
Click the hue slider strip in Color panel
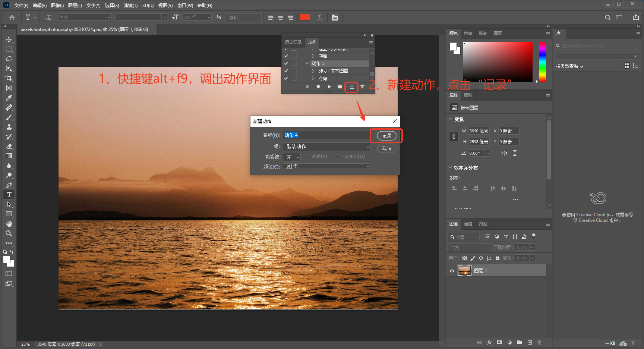click(542, 62)
